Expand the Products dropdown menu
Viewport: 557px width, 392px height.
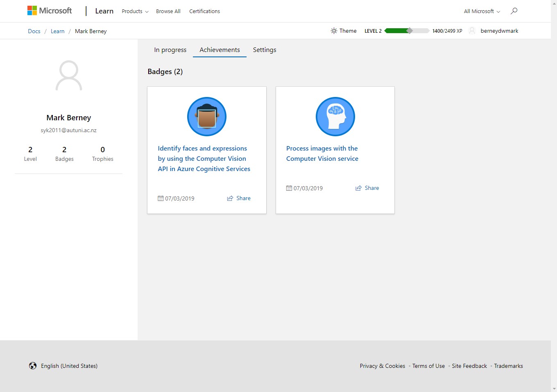(135, 11)
